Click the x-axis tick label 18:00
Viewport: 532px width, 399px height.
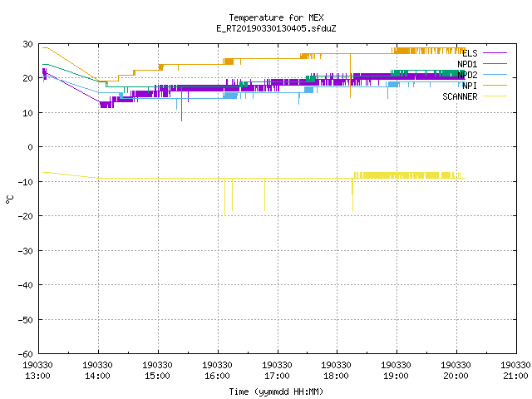tap(336, 376)
